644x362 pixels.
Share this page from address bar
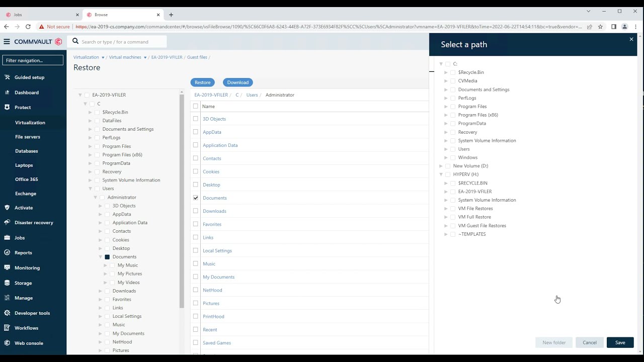589,27
